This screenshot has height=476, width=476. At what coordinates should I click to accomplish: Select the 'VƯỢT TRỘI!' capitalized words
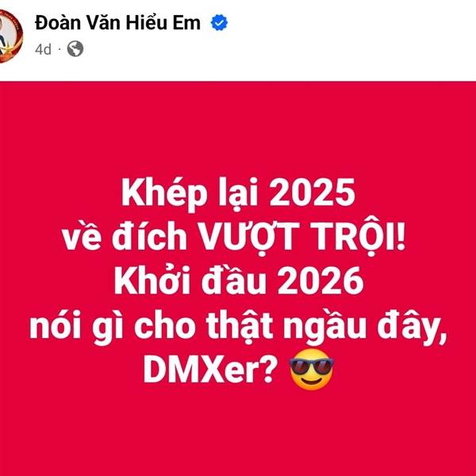pos(302,236)
